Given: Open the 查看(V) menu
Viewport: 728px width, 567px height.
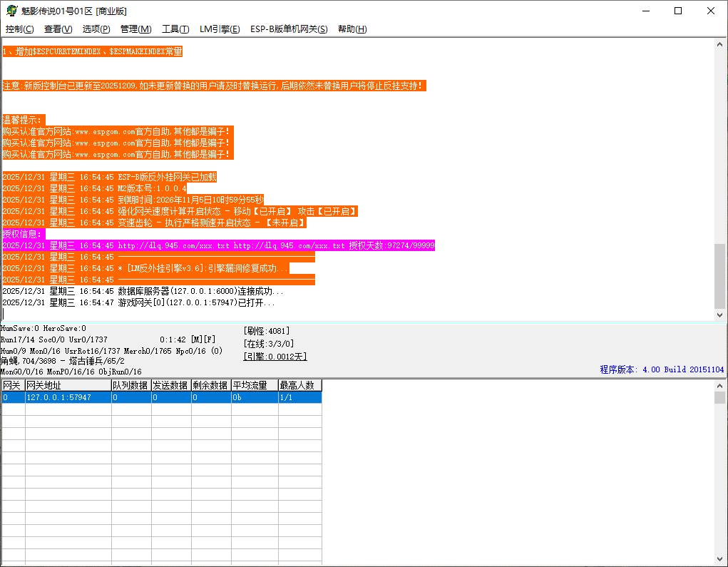Looking at the screenshot, I should click(58, 29).
